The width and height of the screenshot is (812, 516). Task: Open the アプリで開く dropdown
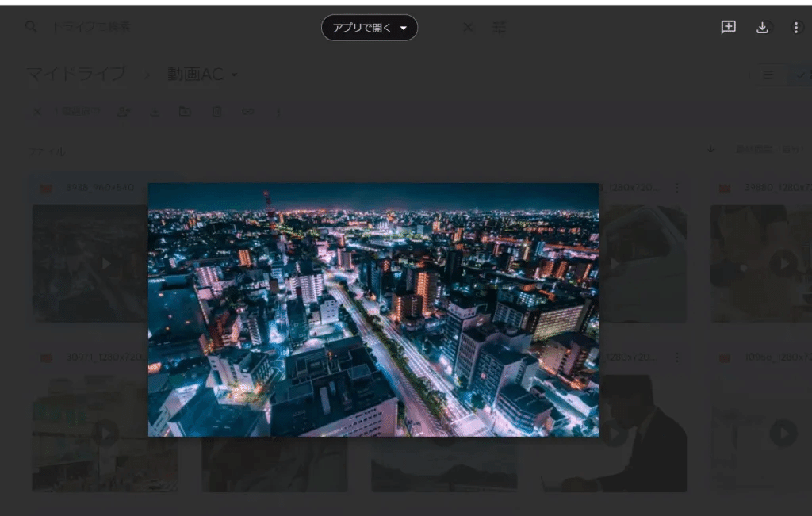point(370,28)
